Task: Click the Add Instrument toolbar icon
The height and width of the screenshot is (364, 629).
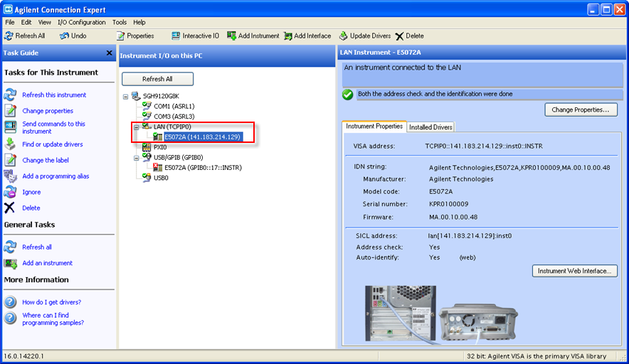Action: [231, 36]
